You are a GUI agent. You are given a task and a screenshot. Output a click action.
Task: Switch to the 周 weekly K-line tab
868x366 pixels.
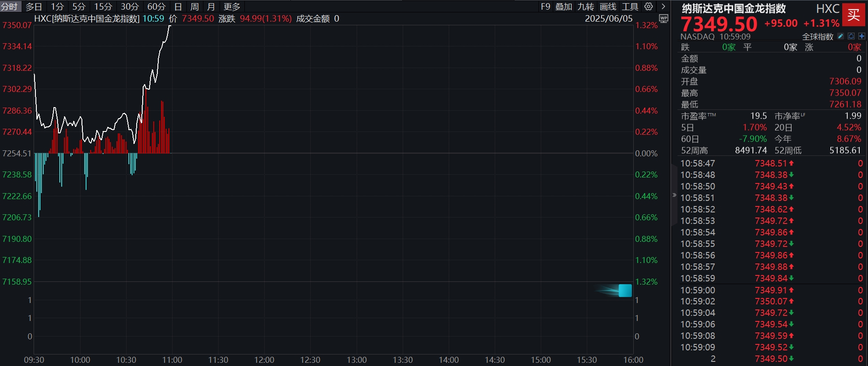(195, 6)
